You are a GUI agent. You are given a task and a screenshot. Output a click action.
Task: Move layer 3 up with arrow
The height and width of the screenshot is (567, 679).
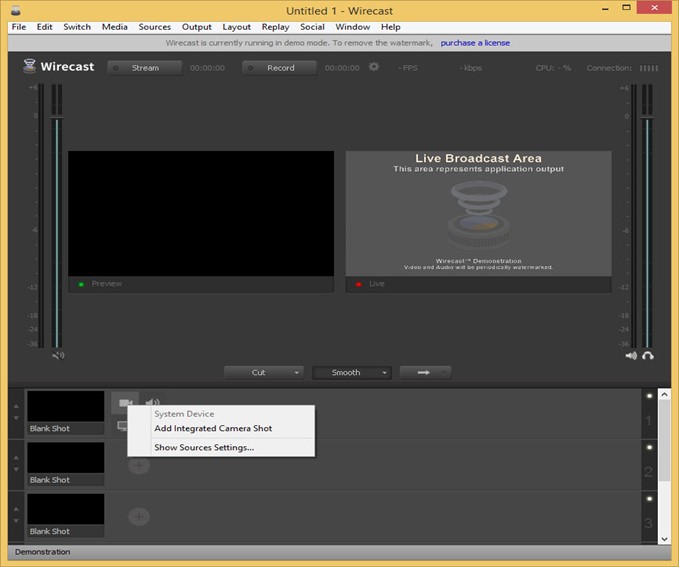click(16, 509)
